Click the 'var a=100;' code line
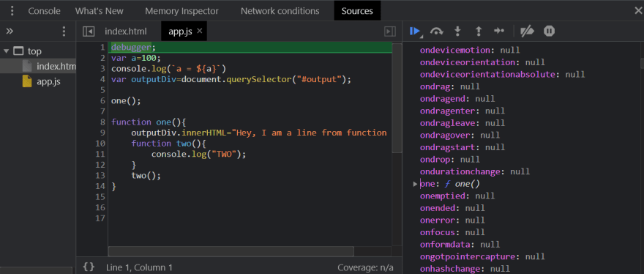Image resolution: width=644 pixels, height=274 pixels. tap(136, 58)
